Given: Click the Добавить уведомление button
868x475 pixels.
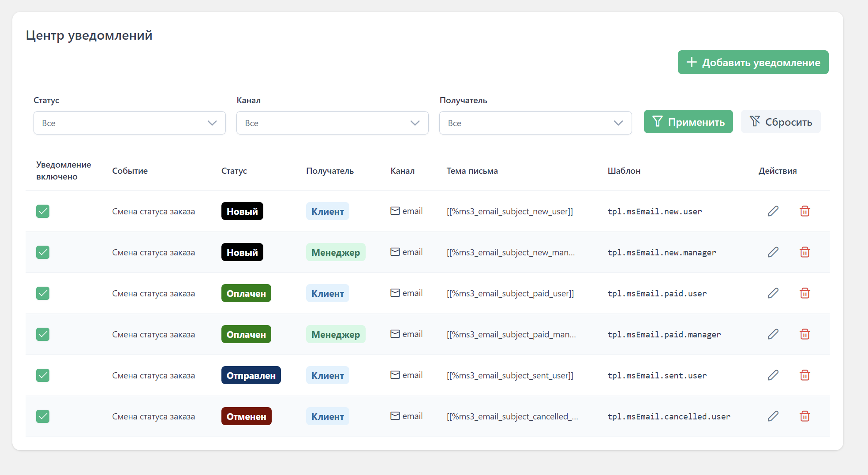Looking at the screenshot, I should coord(753,62).
